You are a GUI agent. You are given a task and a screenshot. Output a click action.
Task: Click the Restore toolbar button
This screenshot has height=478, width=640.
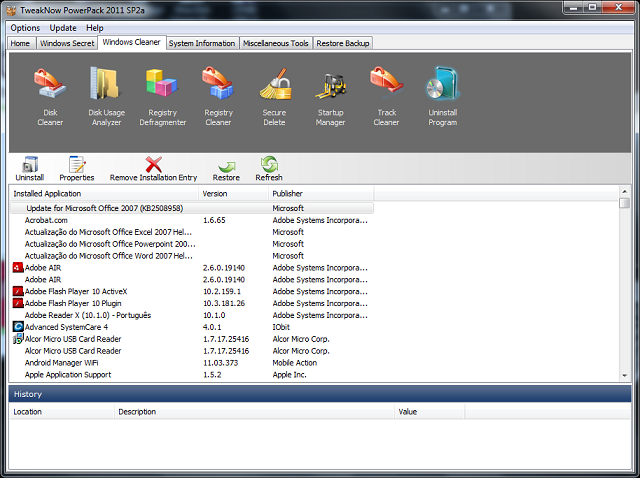pyautogui.click(x=226, y=169)
